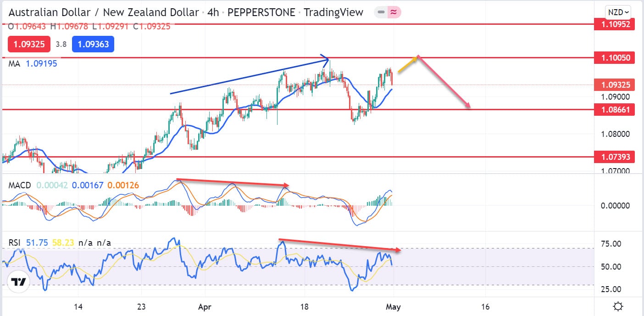Click the TradingView logo icon
The image size is (644, 316).
18,282
